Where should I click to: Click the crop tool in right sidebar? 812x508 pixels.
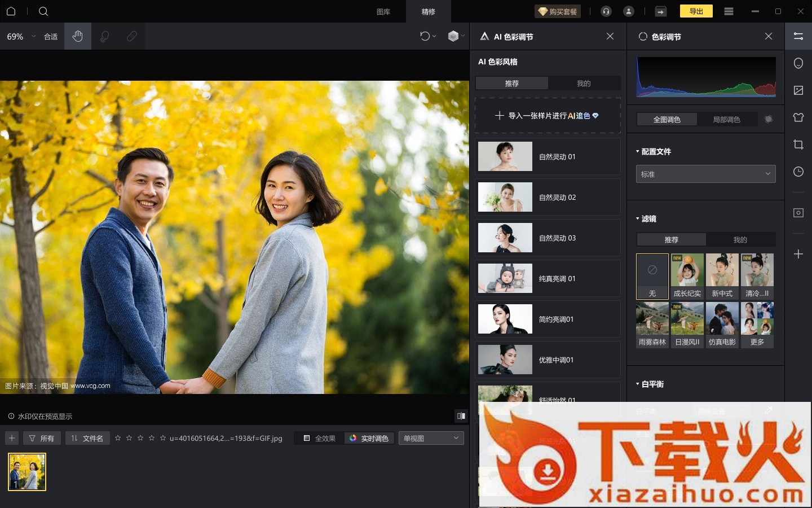(798, 144)
